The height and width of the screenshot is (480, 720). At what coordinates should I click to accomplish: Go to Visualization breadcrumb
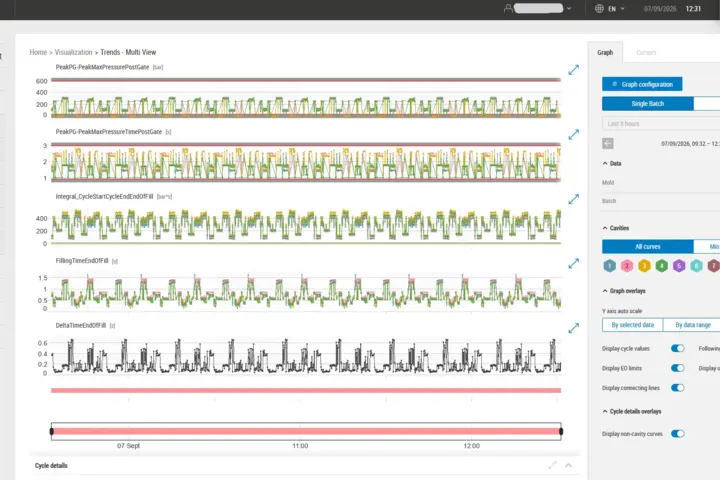(73, 52)
